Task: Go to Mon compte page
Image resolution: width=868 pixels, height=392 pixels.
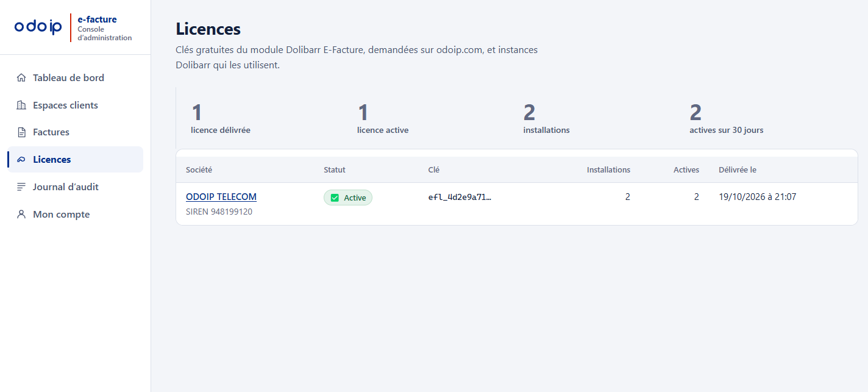Action: click(75, 215)
